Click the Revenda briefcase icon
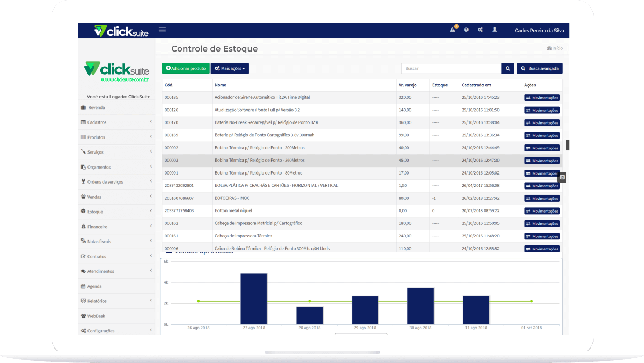 [83, 107]
